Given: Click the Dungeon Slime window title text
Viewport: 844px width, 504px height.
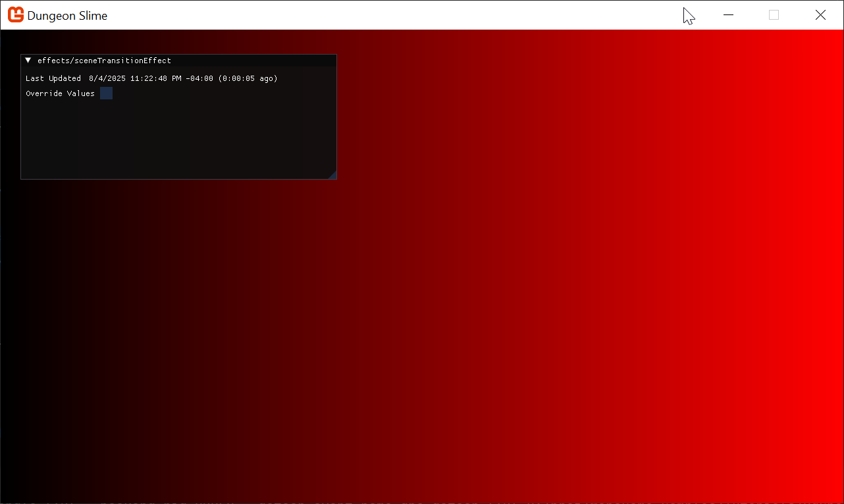Looking at the screenshot, I should point(67,16).
